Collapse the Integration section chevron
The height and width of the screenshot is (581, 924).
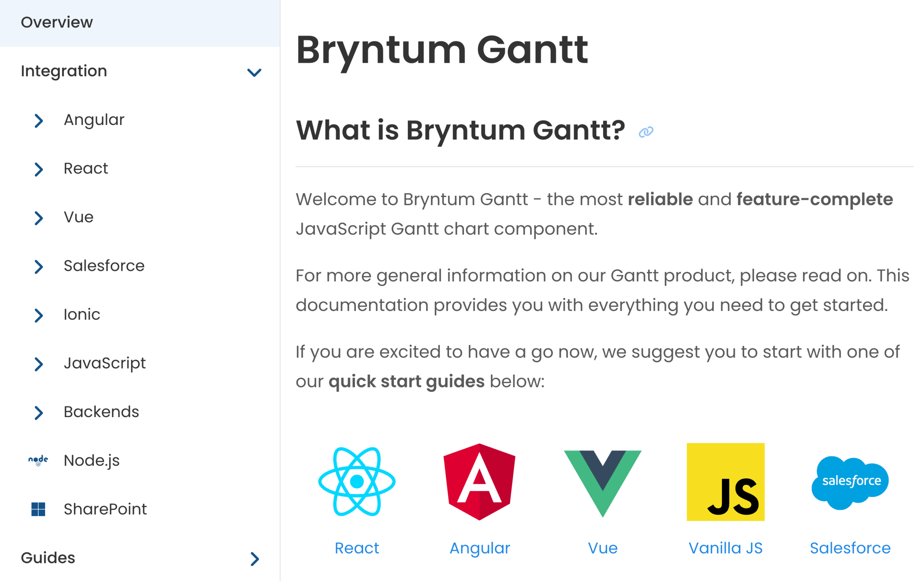(254, 72)
